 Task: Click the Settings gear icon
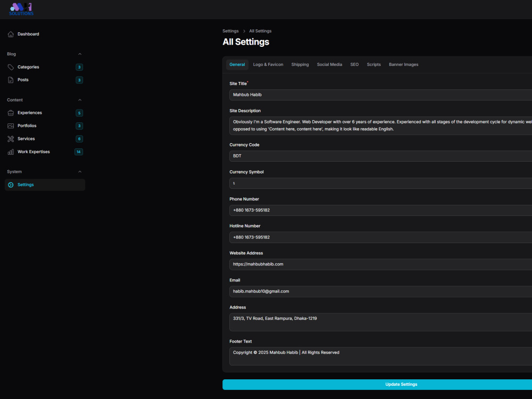click(x=11, y=185)
